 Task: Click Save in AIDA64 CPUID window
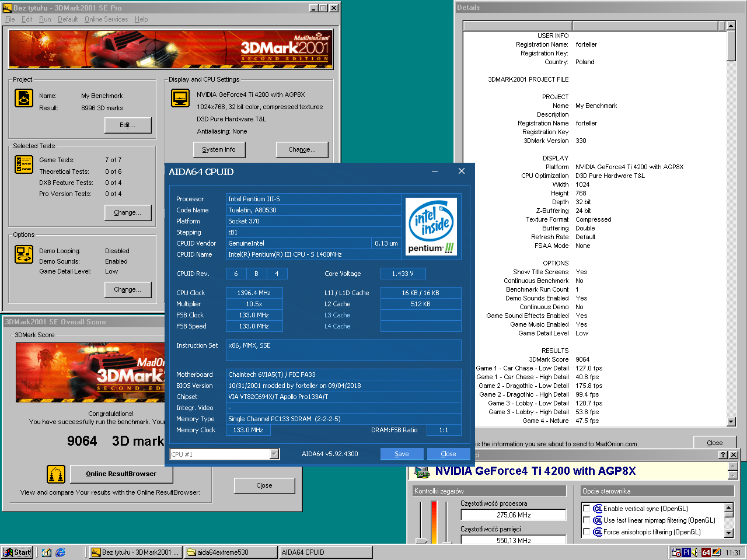402,454
